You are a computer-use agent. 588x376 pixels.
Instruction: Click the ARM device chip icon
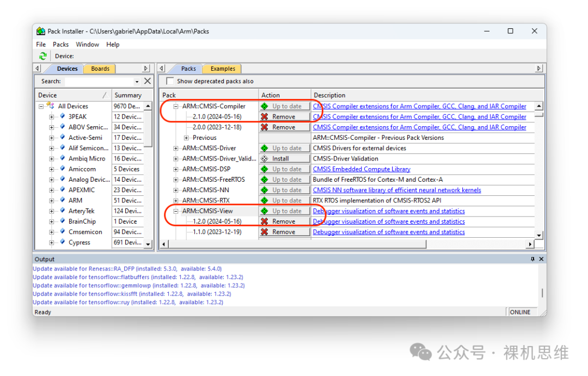63,200
